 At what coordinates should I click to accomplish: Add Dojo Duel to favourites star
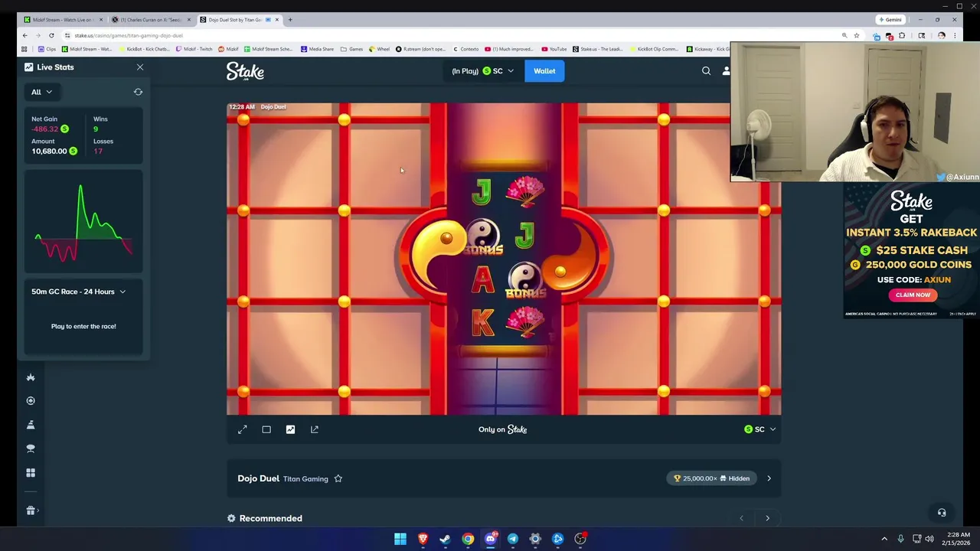click(x=338, y=479)
